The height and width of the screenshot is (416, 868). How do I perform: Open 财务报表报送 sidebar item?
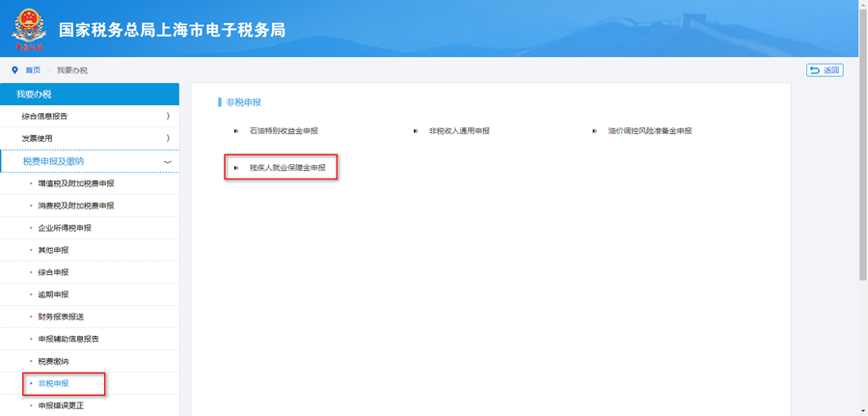point(59,317)
